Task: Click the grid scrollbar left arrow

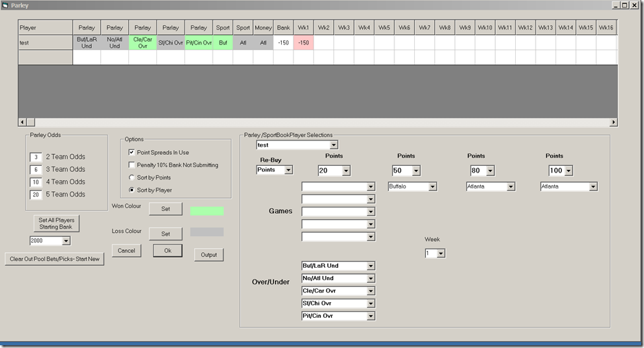Action: (x=23, y=123)
